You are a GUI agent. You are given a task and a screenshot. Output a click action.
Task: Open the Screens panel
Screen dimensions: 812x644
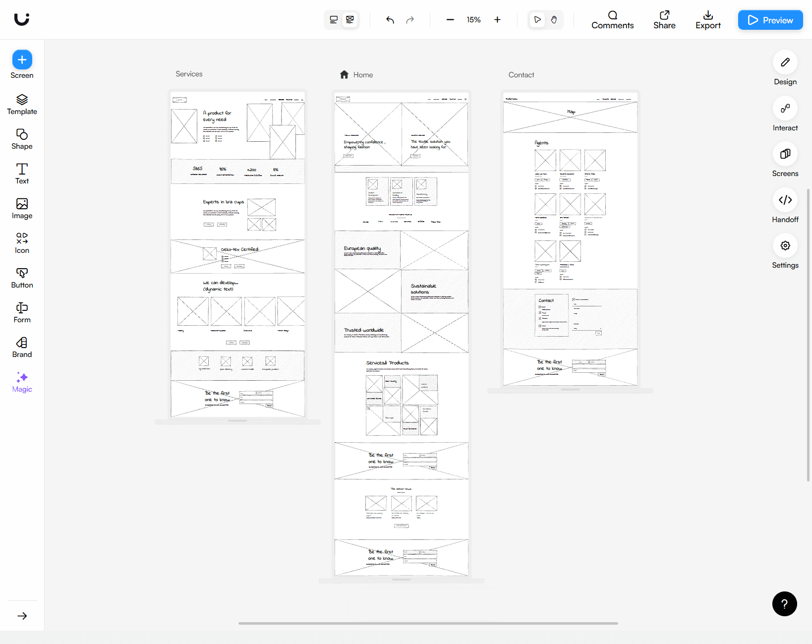(x=785, y=154)
